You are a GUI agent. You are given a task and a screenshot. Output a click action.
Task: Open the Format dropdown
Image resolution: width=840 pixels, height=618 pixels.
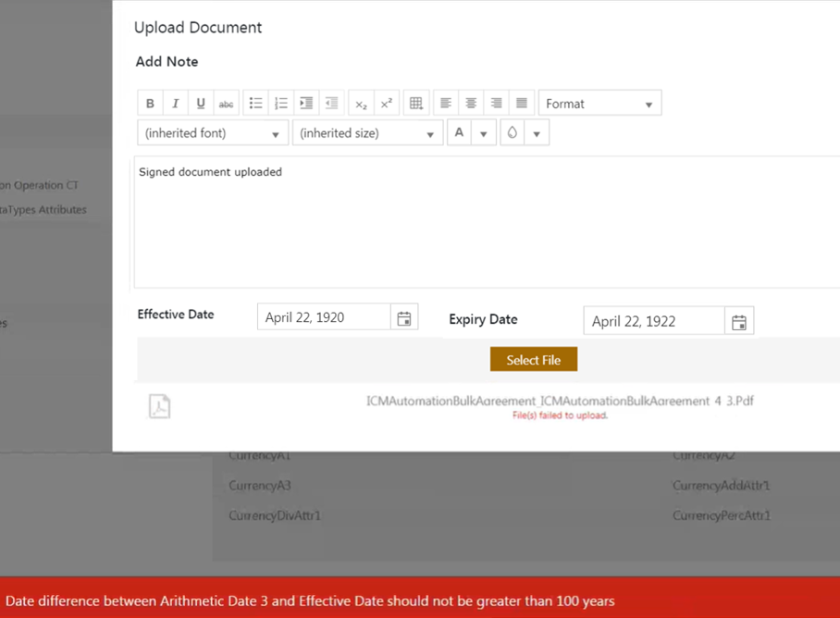(599, 104)
